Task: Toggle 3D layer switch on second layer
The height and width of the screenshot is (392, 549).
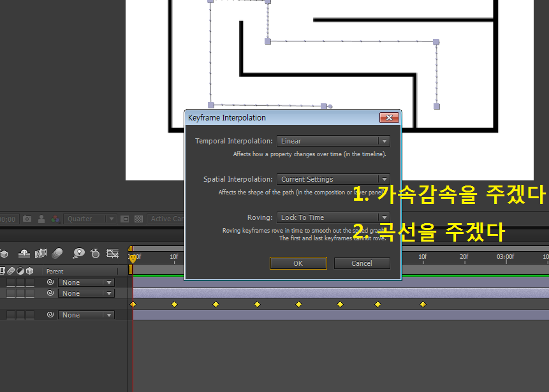Action: tap(30, 293)
